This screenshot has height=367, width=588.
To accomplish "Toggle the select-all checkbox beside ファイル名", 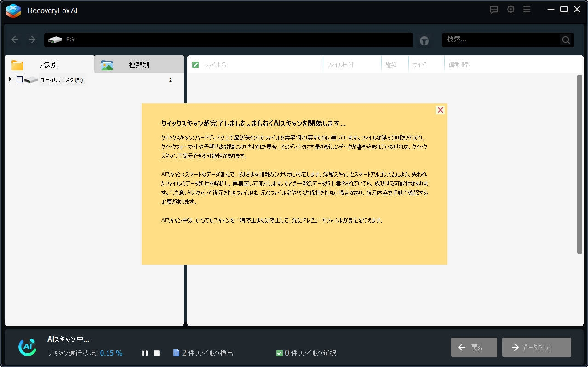I will (x=195, y=65).
